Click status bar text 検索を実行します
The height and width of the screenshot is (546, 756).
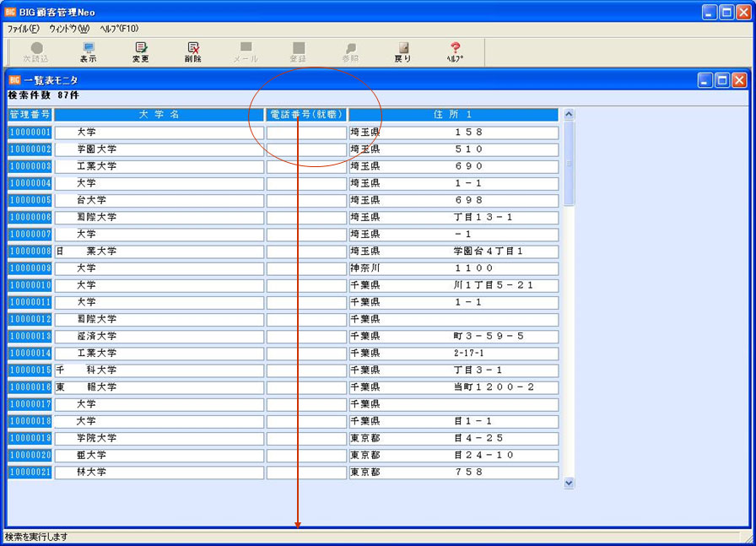point(36,537)
